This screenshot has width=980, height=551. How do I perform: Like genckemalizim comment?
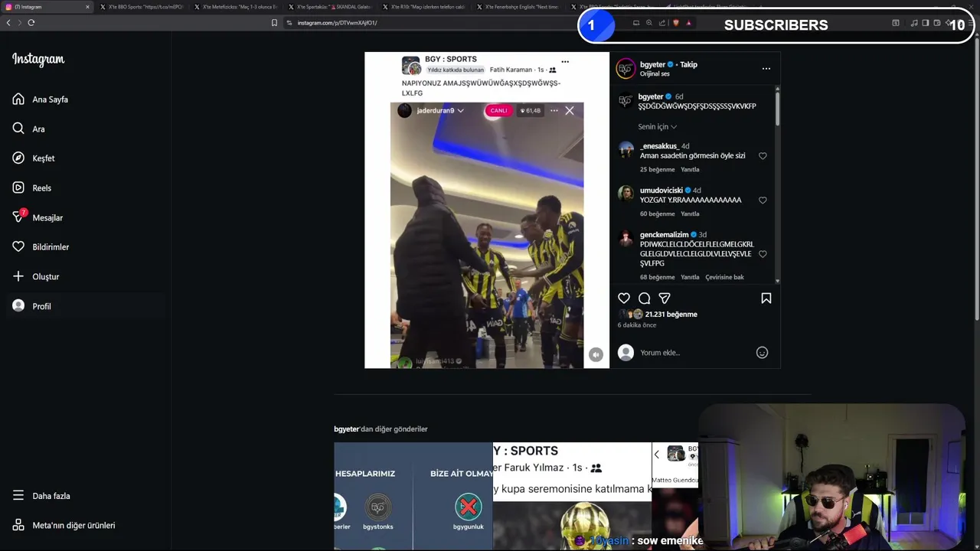[763, 254]
